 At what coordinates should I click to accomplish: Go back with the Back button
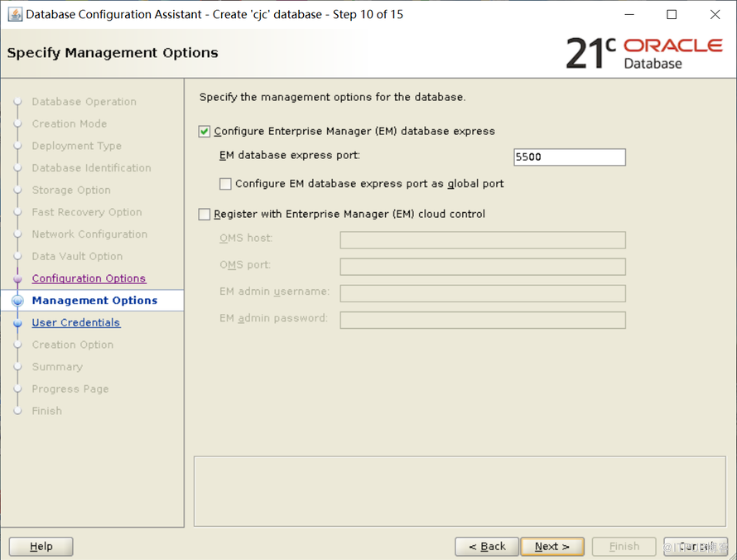coord(487,547)
